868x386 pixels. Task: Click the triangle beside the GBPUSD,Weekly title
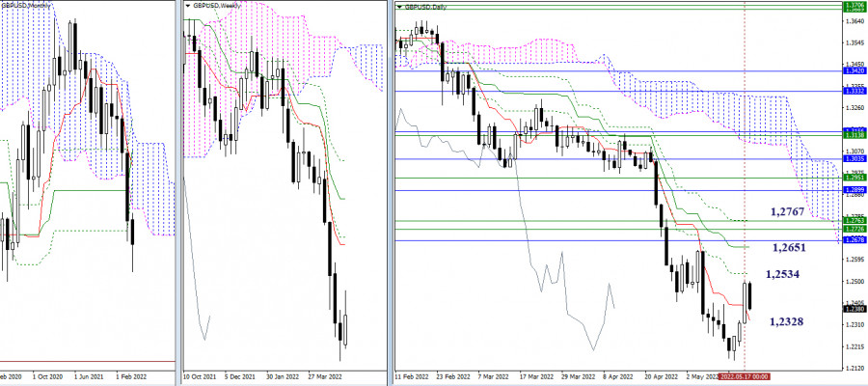coord(187,6)
